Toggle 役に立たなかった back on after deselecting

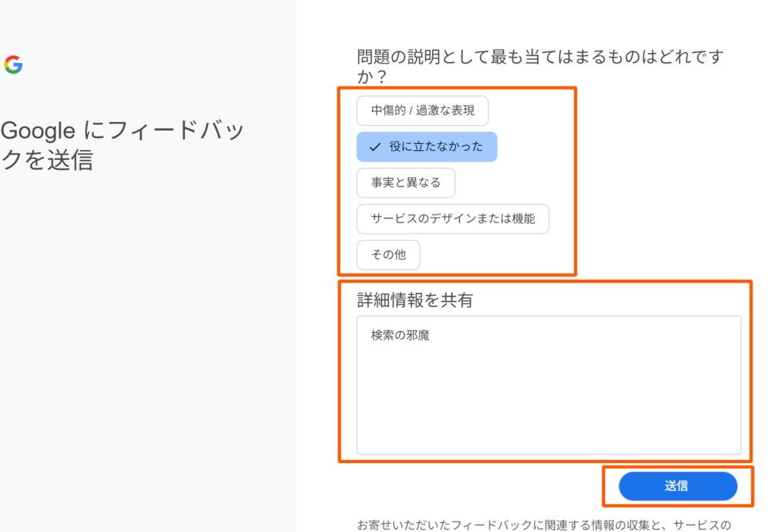(x=427, y=146)
